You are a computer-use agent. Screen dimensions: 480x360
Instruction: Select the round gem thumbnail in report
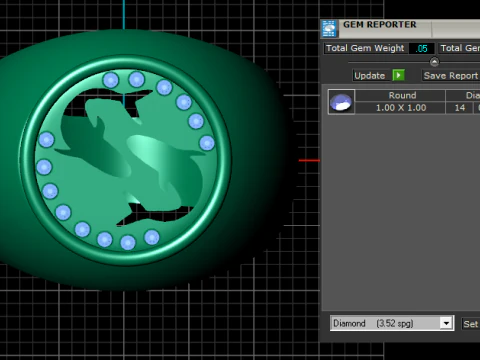tap(341, 102)
